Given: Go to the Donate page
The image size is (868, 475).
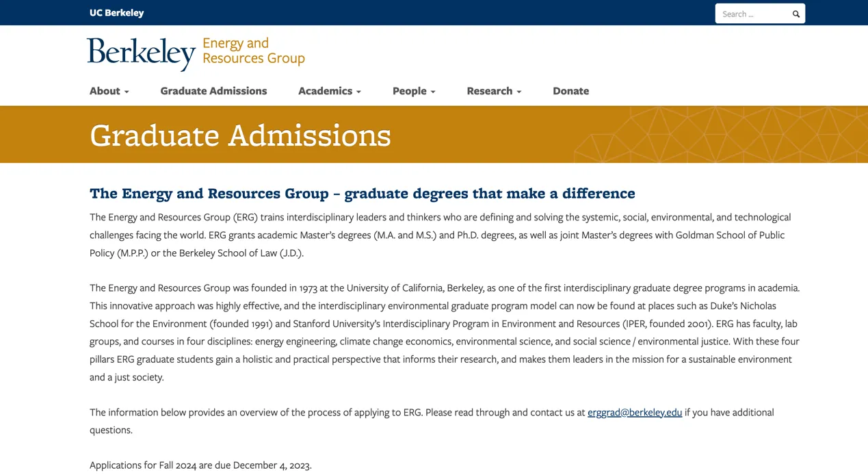Looking at the screenshot, I should click(570, 91).
